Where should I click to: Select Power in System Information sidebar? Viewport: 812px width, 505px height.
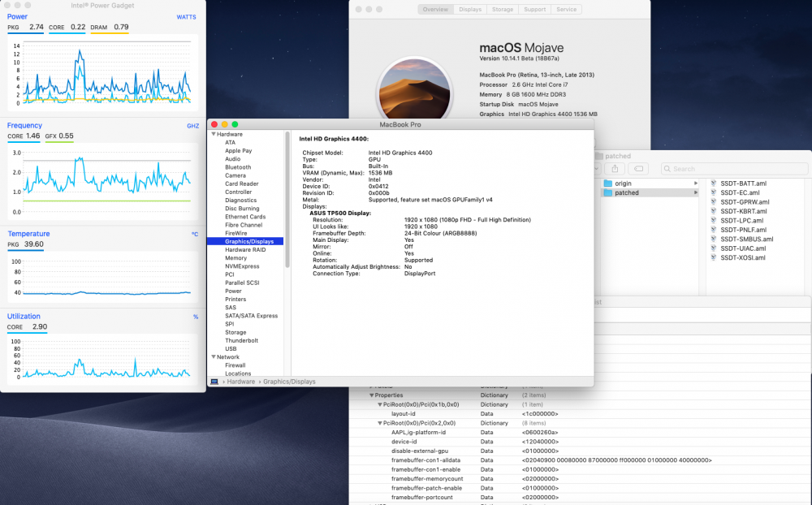pos(233,291)
